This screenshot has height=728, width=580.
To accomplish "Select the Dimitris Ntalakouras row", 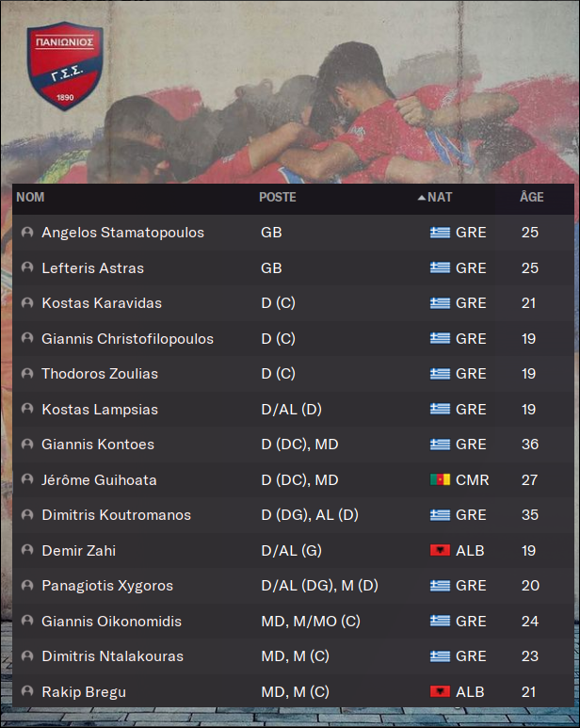I will [x=293, y=656].
